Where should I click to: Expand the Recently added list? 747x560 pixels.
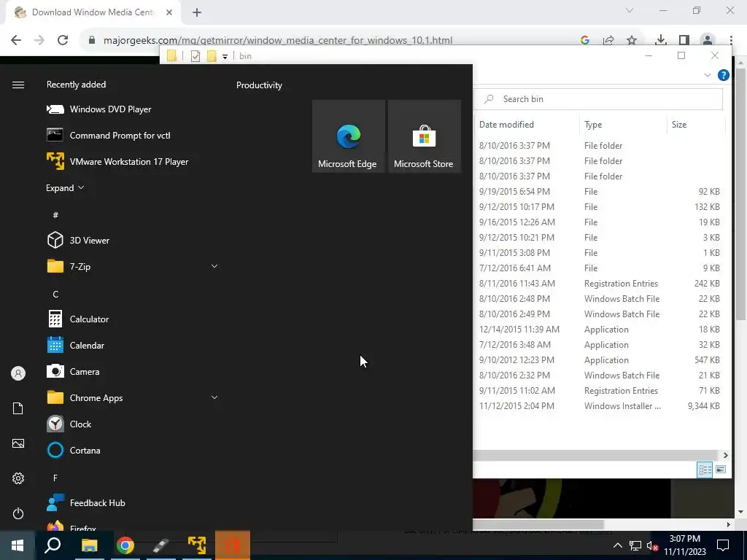point(65,188)
